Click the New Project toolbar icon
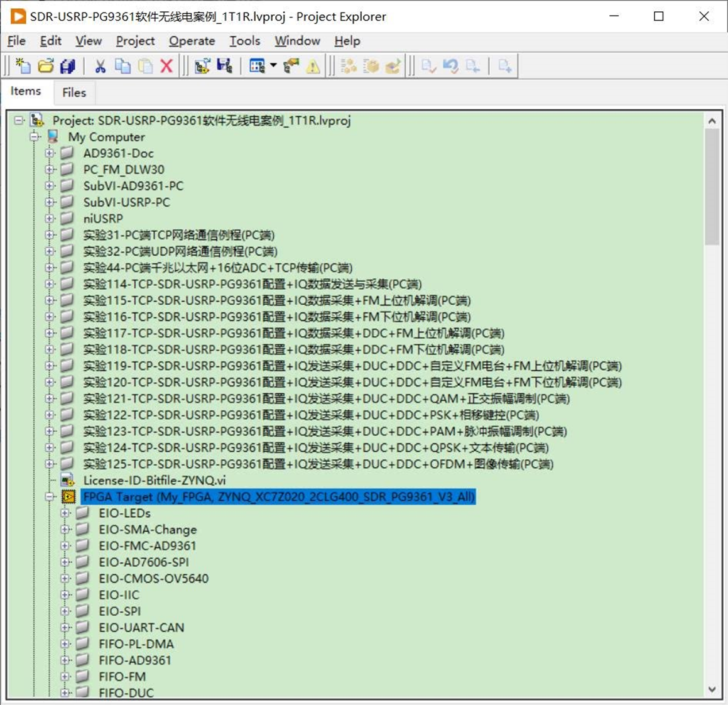The image size is (728, 705). pyautogui.click(x=23, y=65)
